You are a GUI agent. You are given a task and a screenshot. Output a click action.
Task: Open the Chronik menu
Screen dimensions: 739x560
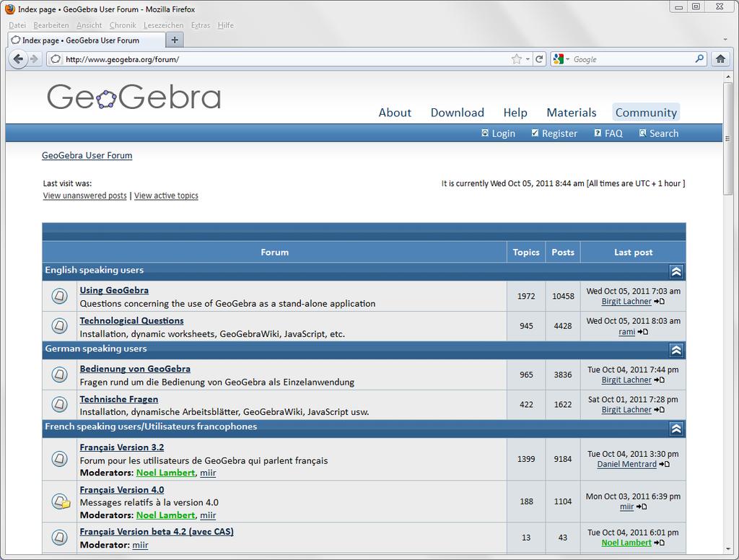[x=123, y=25]
